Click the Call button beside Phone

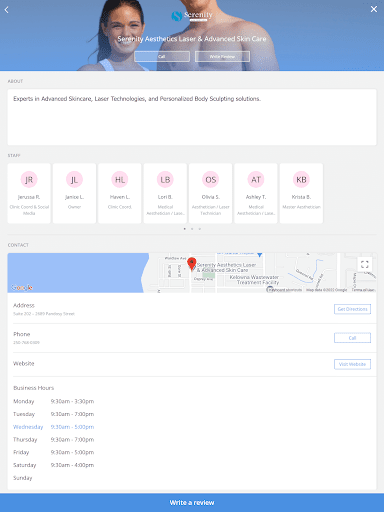(x=352, y=338)
